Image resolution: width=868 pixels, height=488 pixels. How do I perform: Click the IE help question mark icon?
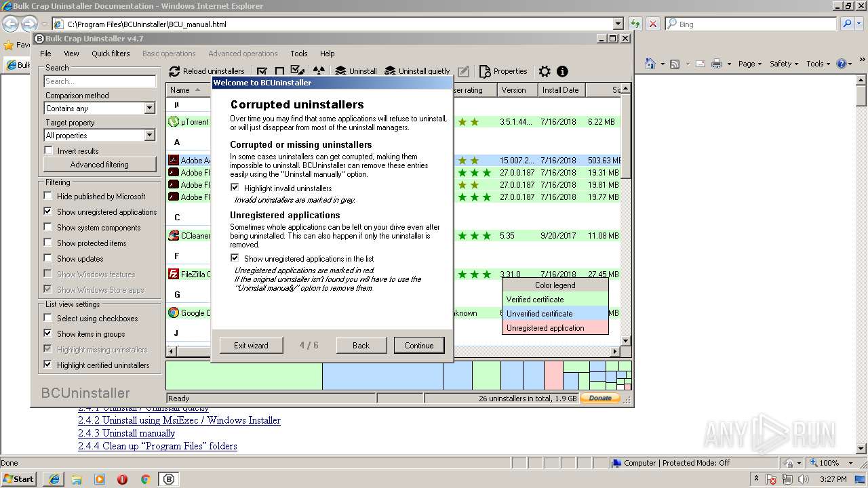[842, 64]
